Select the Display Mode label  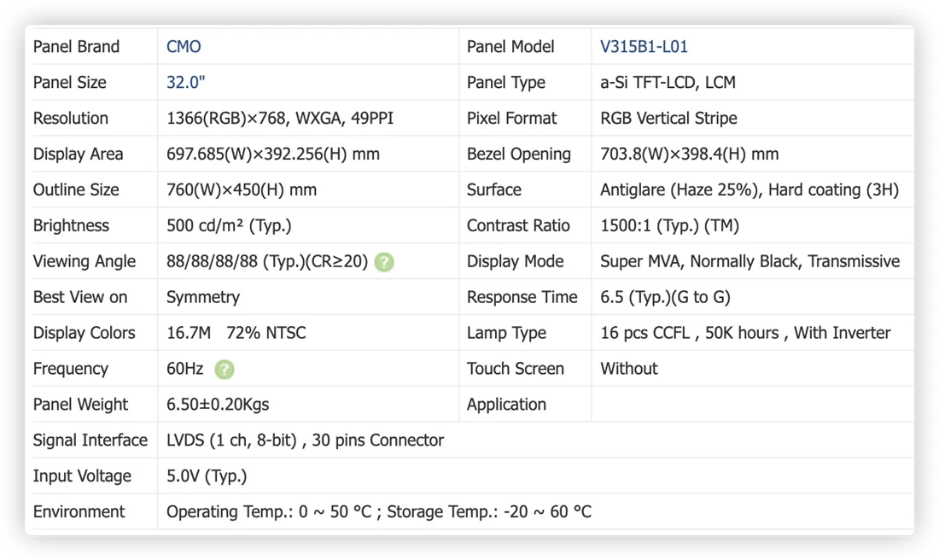tap(515, 262)
